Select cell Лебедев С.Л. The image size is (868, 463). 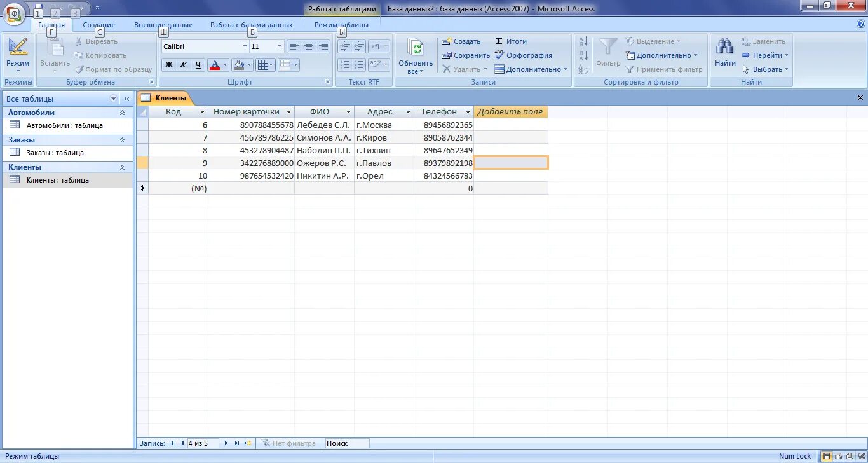pyautogui.click(x=324, y=125)
